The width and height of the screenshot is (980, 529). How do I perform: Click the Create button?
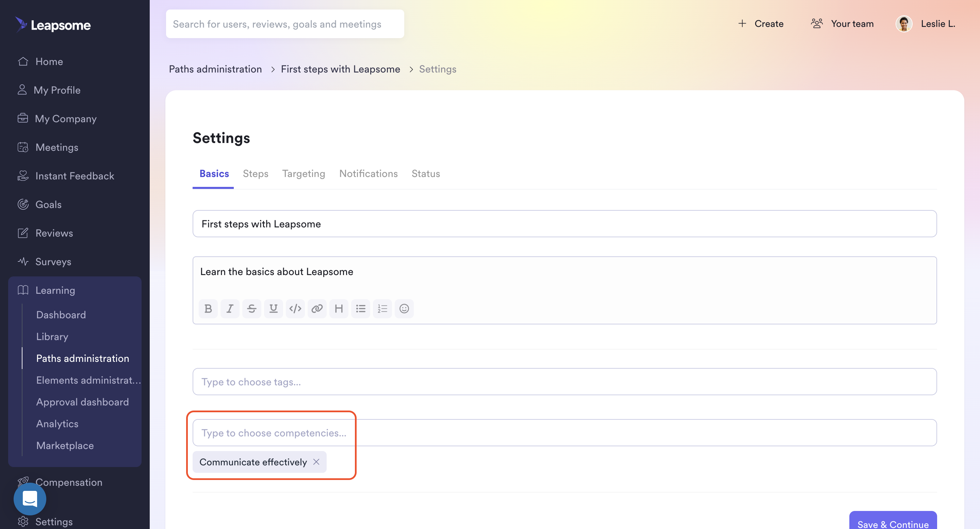pyautogui.click(x=761, y=23)
